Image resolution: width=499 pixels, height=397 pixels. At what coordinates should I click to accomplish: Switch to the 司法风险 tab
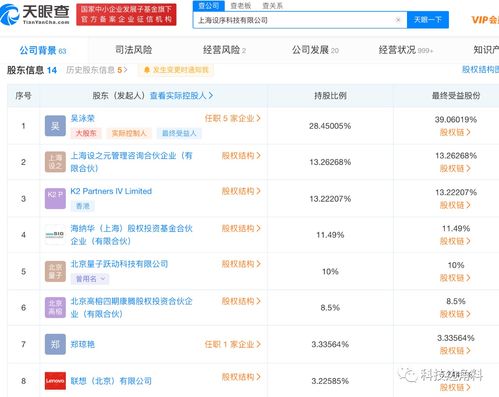coord(133,50)
